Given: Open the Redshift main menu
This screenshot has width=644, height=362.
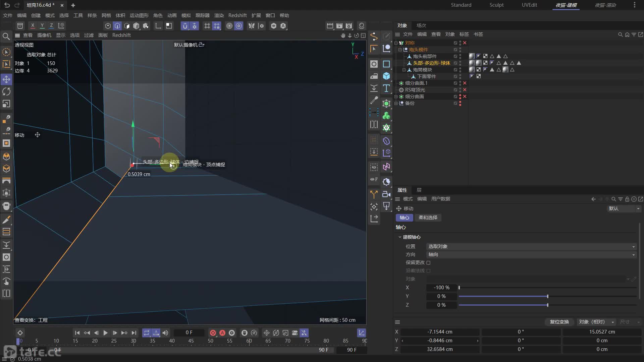Looking at the screenshot, I should point(237,15).
